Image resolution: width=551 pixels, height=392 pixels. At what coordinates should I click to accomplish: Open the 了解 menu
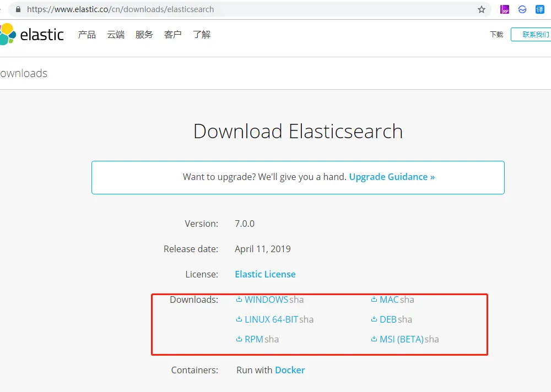pos(202,35)
